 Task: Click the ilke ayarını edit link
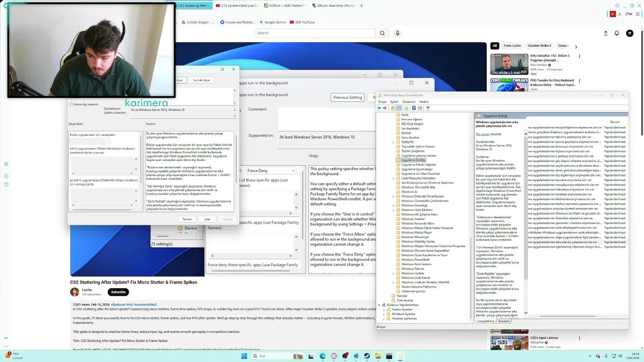pyautogui.click(x=483, y=134)
